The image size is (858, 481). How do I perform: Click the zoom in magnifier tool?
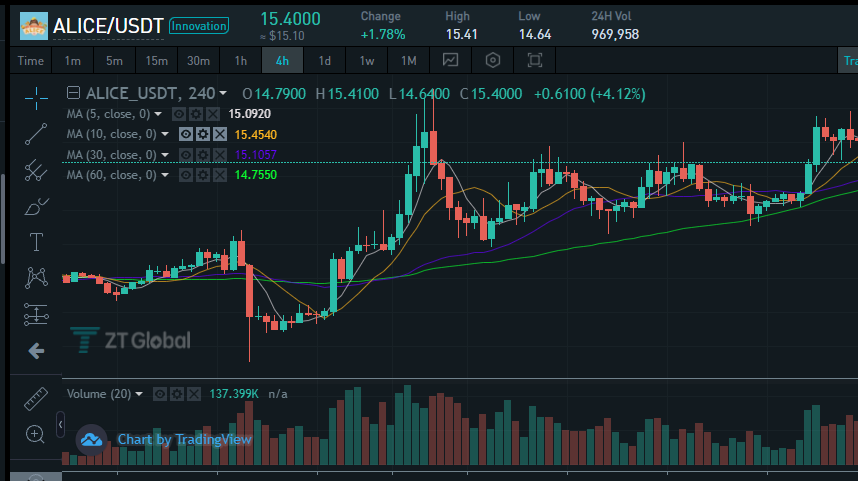tap(36, 433)
